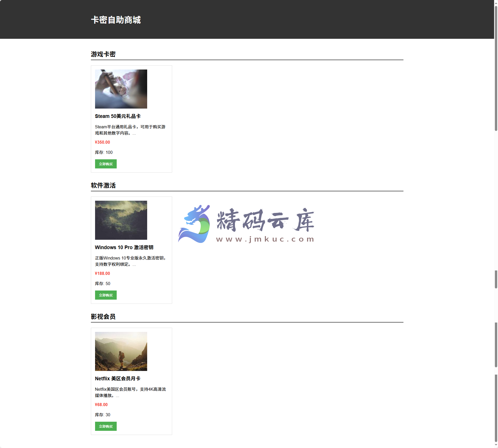Click the 游戏卡密 category heading

pos(103,54)
